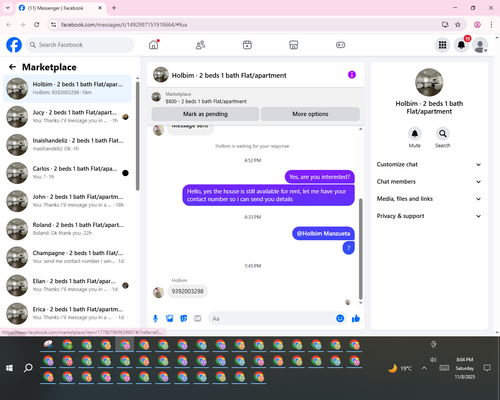Image resolution: width=500 pixels, height=400 pixels.
Task: Choose a sticker icon in composer
Action: click(184, 318)
